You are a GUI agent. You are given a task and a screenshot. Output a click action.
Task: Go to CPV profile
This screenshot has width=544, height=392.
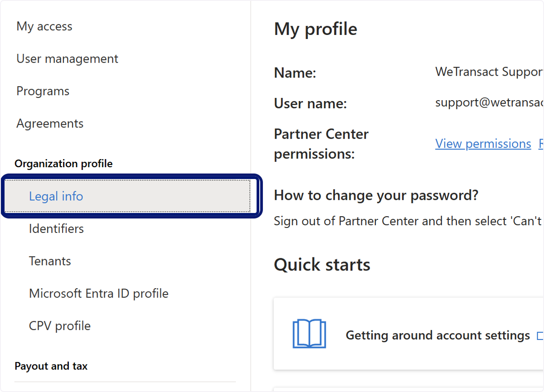[60, 326]
